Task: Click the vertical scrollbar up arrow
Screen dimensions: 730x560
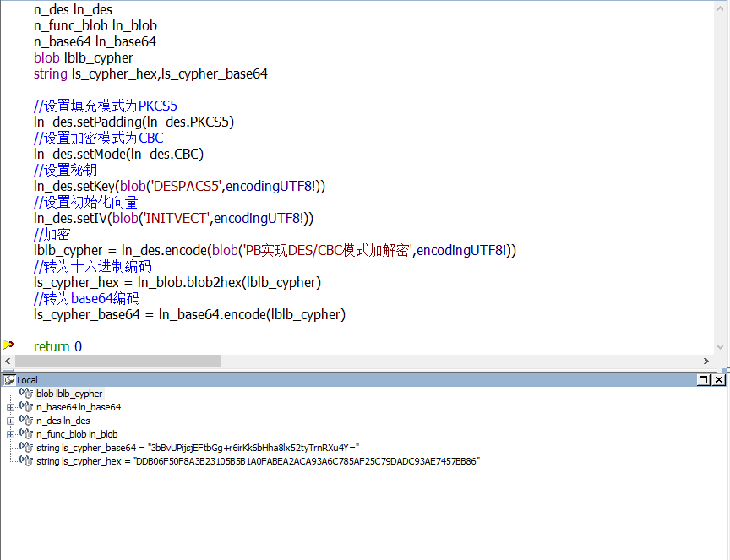Action: (720, 8)
